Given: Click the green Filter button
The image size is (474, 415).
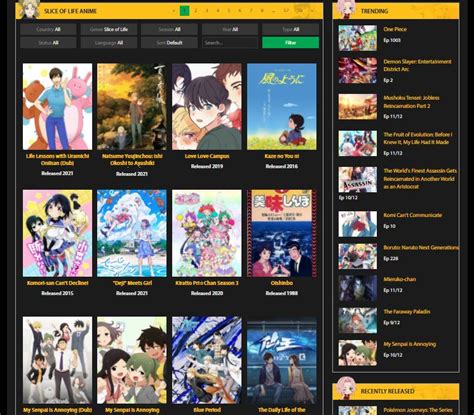Looking at the screenshot, I should pos(291,43).
